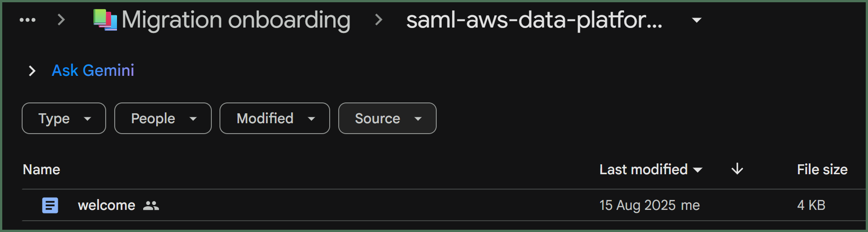Open the current folder dropdown arrow
The width and height of the screenshot is (868, 232).
[697, 20]
